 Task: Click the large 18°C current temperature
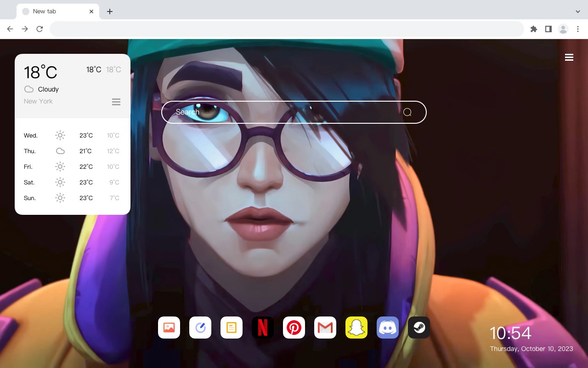(40, 72)
